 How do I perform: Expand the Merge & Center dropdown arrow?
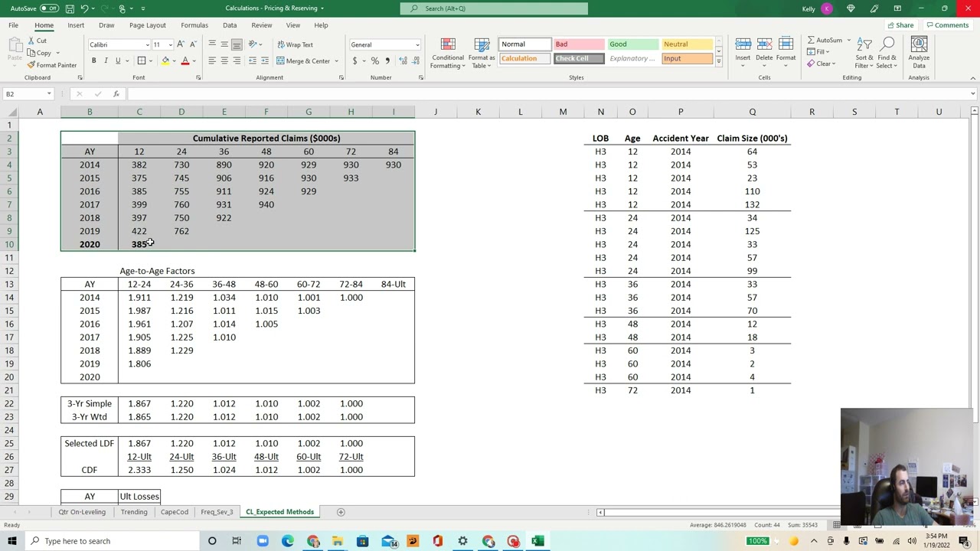[x=336, y=61]
